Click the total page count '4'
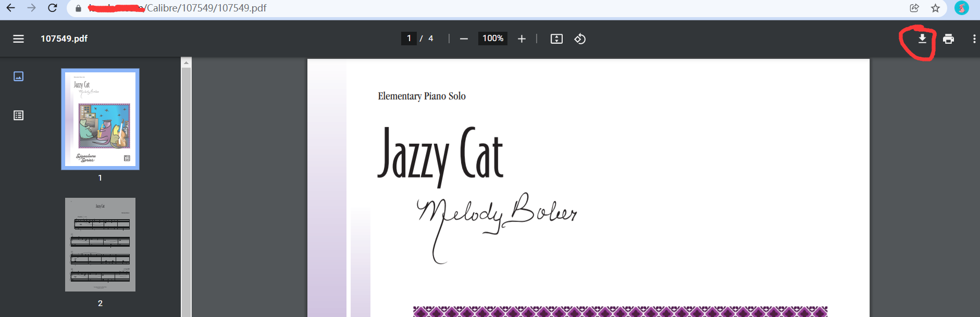980x317 pixels. 431,39
